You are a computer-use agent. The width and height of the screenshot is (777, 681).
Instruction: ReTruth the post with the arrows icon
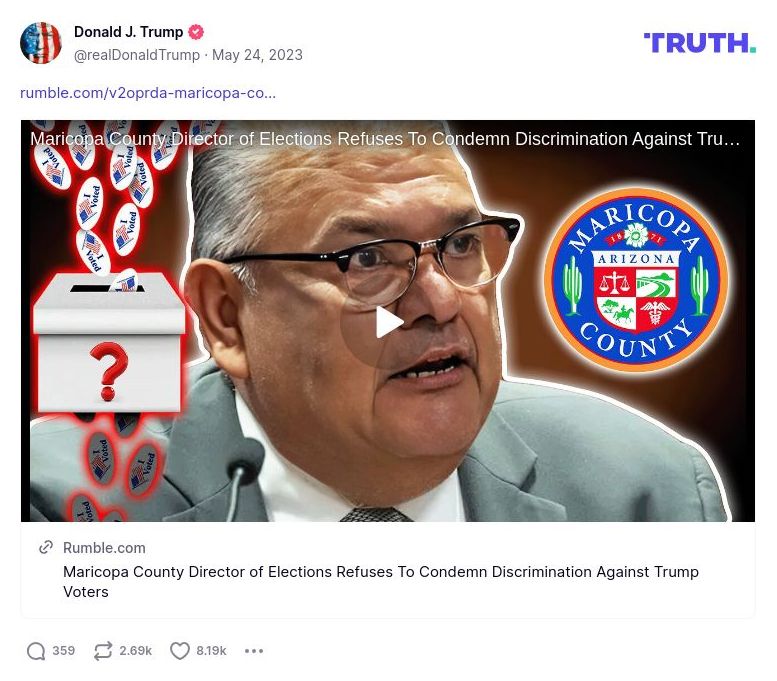tap(103, 651)
